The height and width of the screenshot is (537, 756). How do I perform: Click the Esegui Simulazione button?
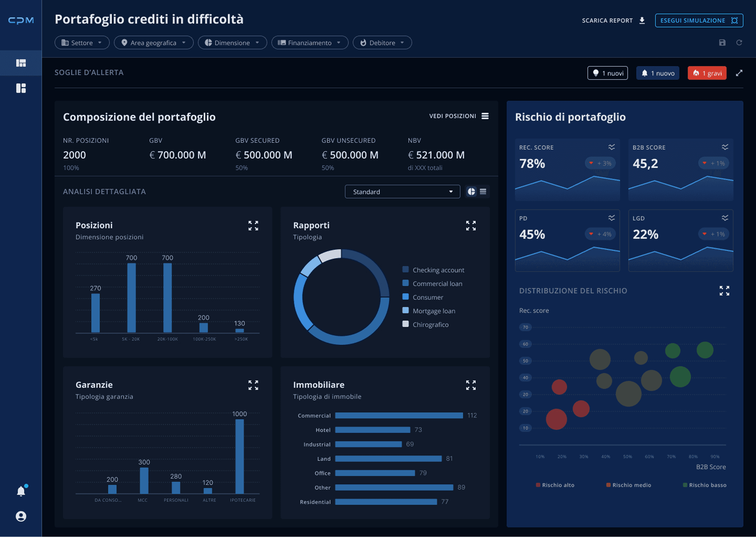[x=699, y=20]
